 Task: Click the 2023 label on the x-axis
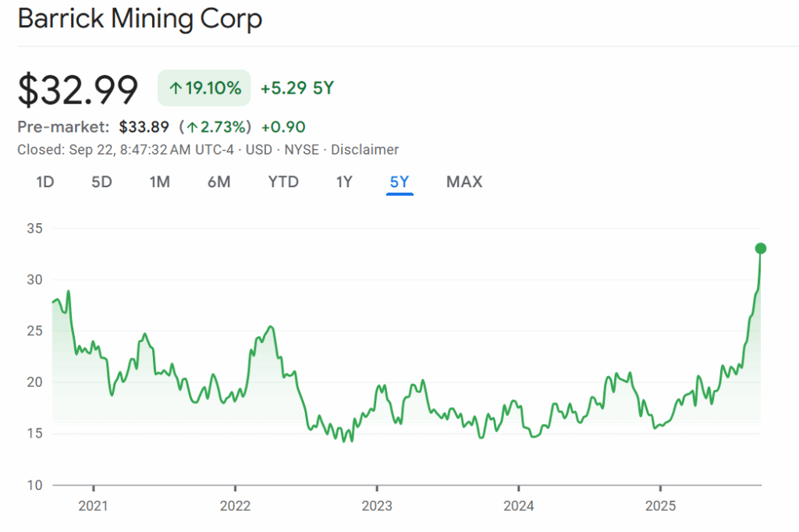tap(377, 506)
